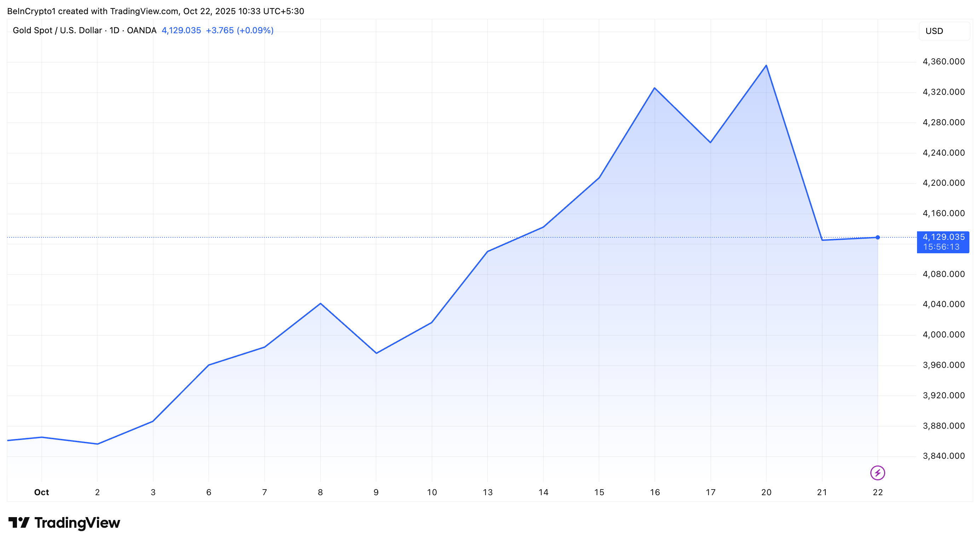Click the 22 date label on the time axis
Viewport: 980px width, 544px height.
[877, 492]
